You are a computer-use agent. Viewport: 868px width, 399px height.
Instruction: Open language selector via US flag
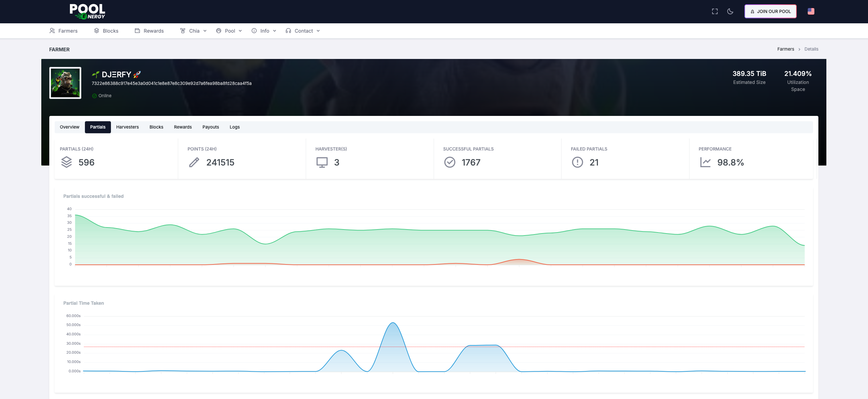click(811, 11)
